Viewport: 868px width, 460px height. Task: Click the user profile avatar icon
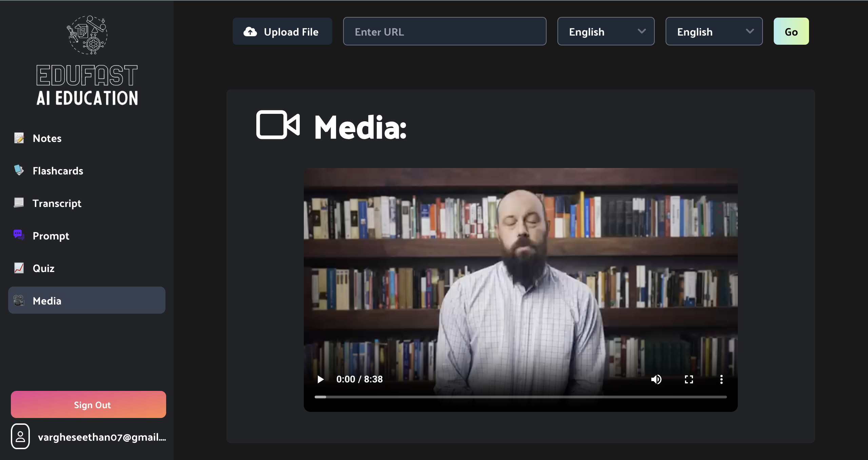20,436
